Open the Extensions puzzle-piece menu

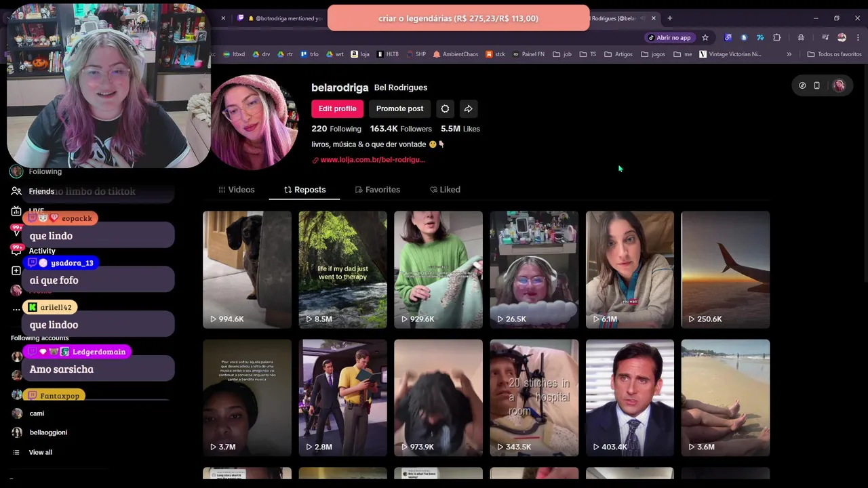[777, 37]
